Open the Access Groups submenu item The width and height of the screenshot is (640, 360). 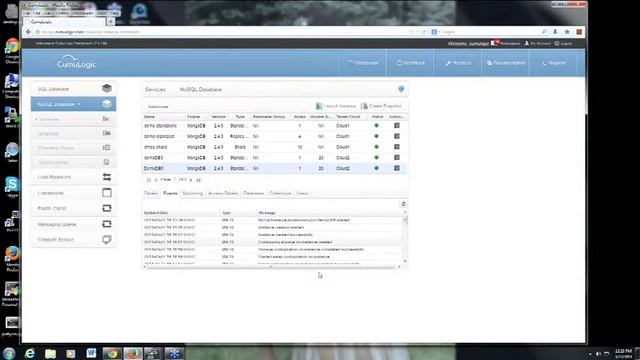[73, 162]
